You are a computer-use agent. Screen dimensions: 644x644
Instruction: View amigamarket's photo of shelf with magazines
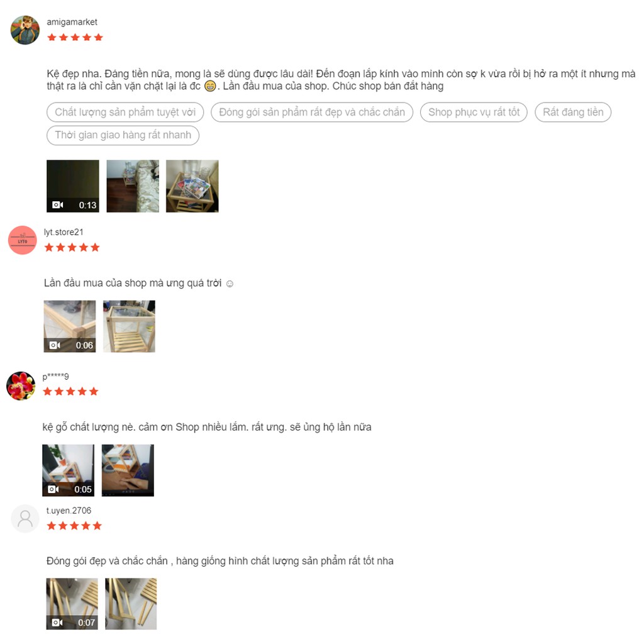[192, 186]
